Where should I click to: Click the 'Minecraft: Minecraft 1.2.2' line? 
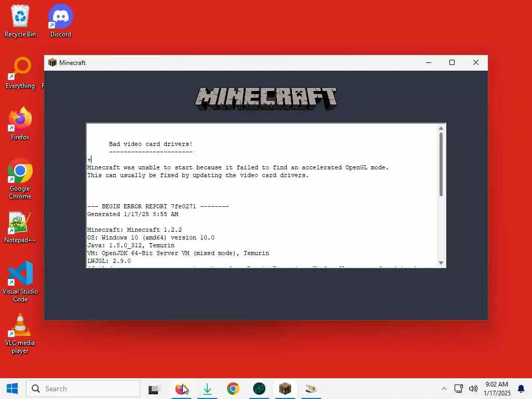[135, 230]
